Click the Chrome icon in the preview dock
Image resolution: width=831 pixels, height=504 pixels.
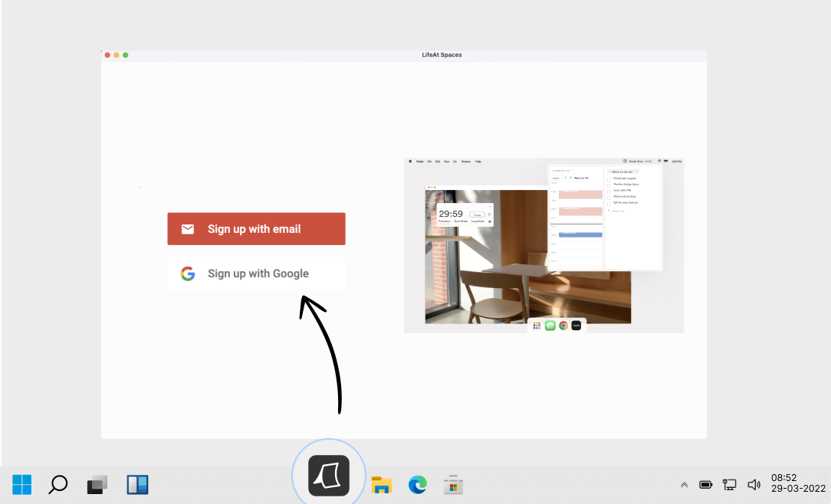pyautogui.click(x=563, y=325)
